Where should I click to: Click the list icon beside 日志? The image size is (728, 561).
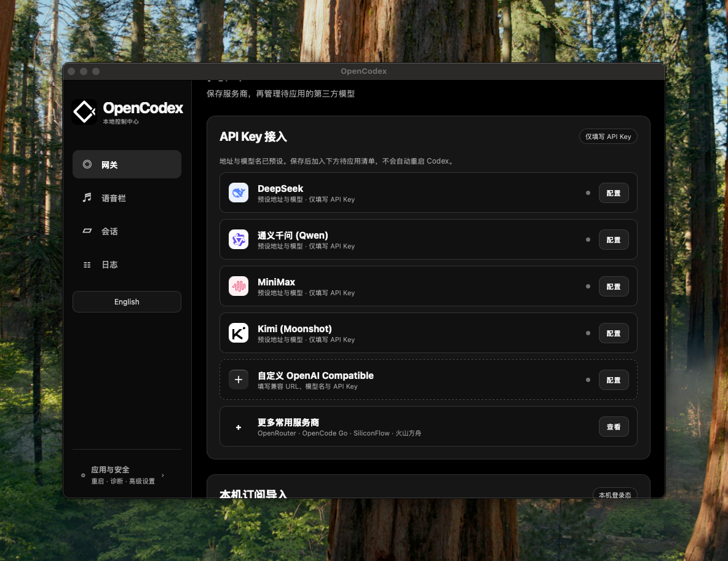point(87,265)
